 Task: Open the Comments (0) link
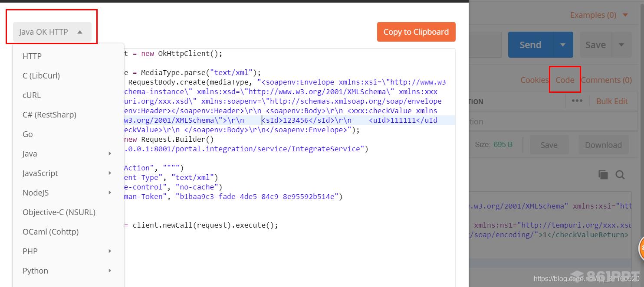pyautogui.click(x=606, y=80)
